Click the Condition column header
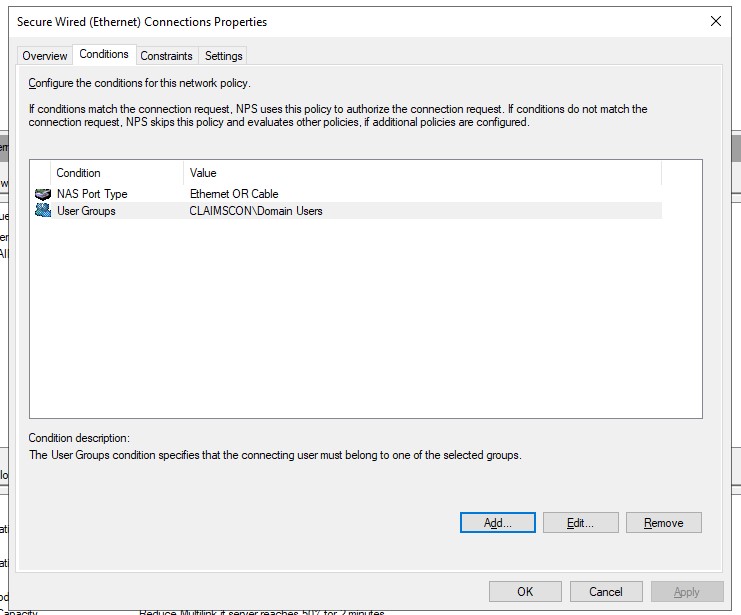 point(117,173)
